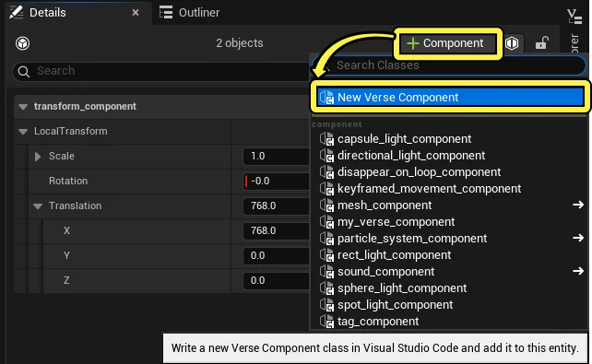Viewport: 592px width, 364px height.
Task: Click the Translation value field 768.0
Action: [276, 205]
